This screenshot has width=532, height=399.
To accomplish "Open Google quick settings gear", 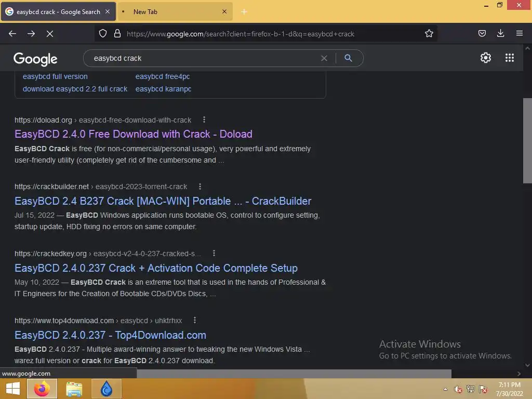I will (486, 58).
